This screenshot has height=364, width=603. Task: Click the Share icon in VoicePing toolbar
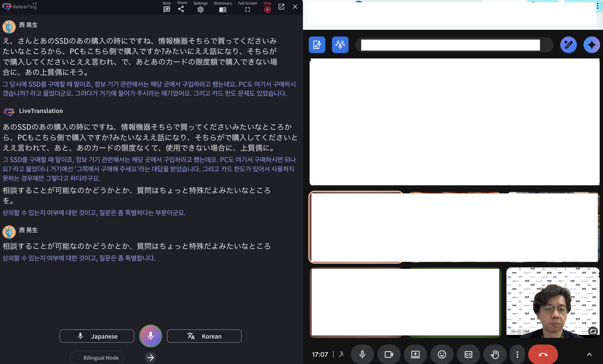pyautogui.click(x=181, y=9)
